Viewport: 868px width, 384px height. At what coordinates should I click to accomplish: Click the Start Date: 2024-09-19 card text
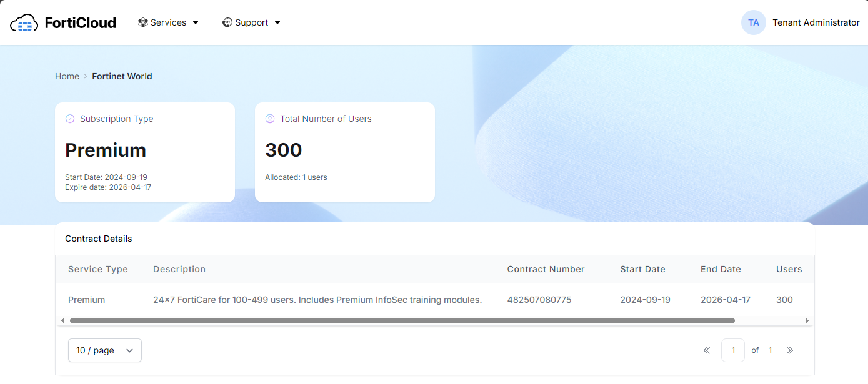click(106, 177)
